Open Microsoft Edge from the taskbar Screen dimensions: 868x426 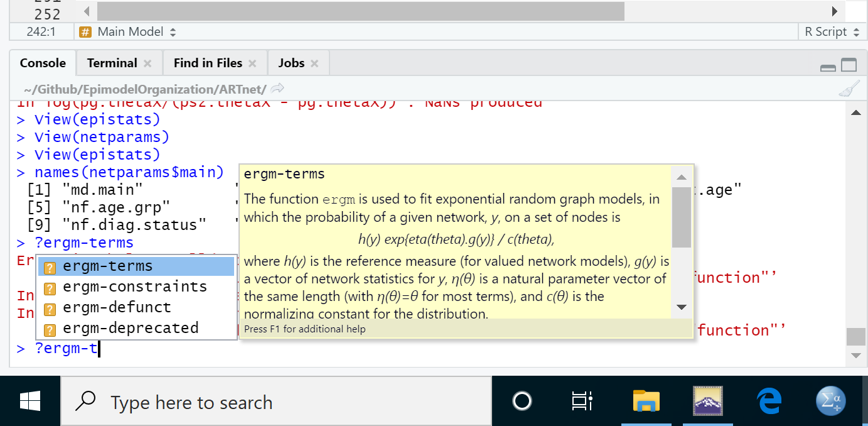pos(769,401)
